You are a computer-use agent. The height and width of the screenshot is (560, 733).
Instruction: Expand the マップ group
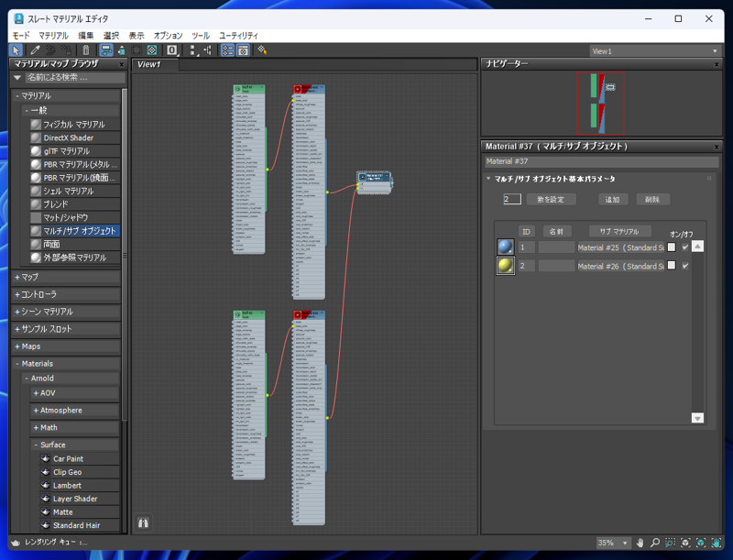click(66, 277)
